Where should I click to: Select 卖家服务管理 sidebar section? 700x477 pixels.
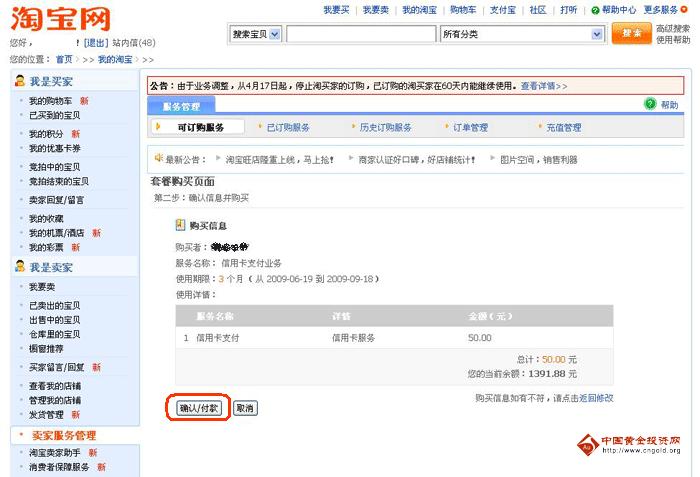click(64, 435)
